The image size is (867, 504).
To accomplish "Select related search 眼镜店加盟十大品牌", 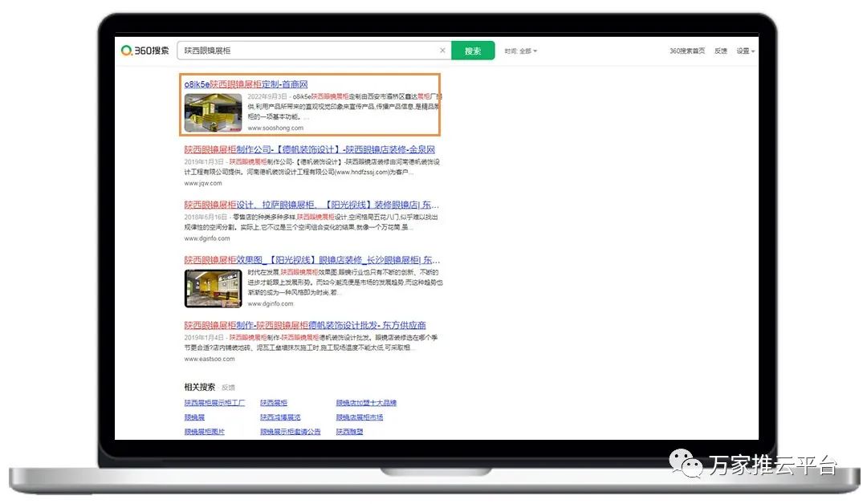I will (366, 403).
